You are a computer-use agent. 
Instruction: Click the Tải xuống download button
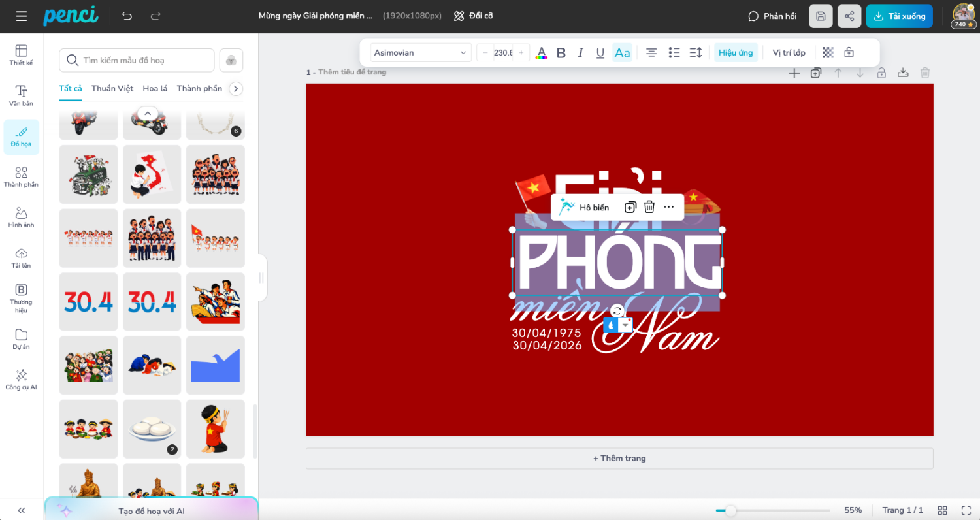tap(899, 16)
